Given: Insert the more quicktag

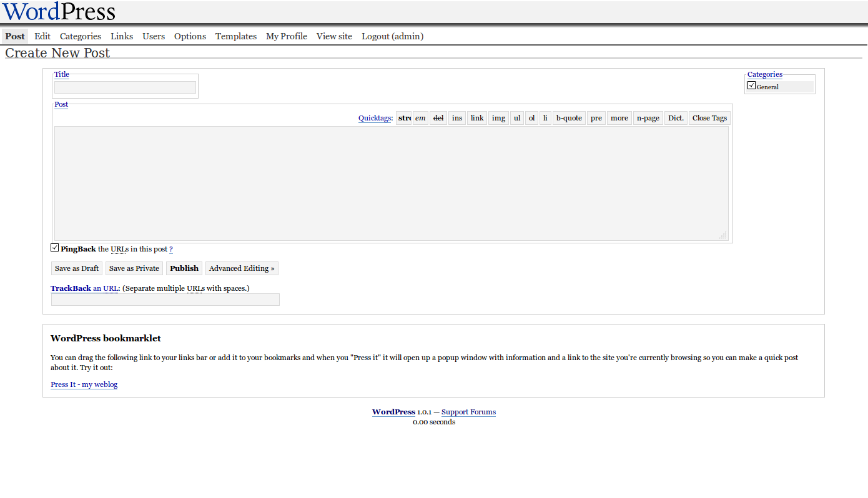Looking at the screenshot, I should [x=619, y=118].
